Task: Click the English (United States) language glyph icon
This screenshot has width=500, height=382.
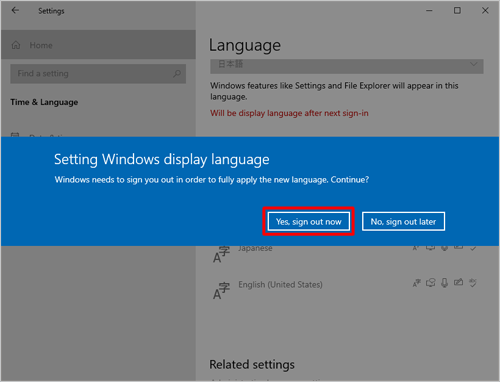Action: (x=221, y=291)
